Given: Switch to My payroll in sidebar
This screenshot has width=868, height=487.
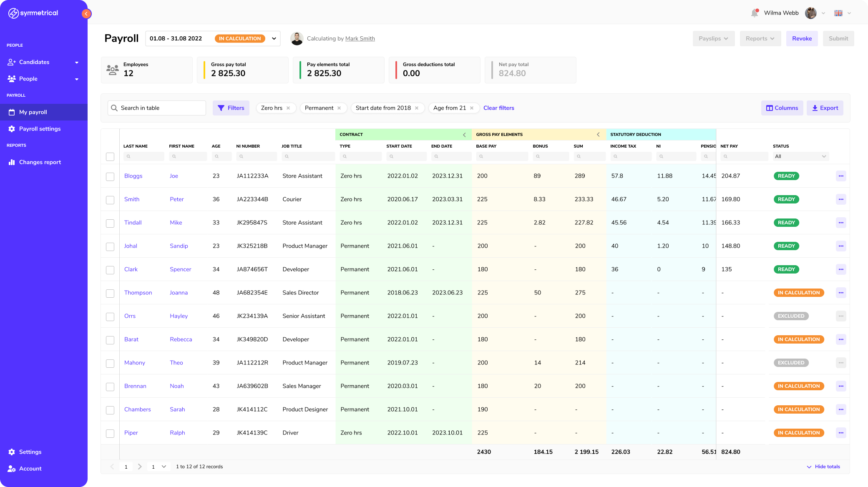Looking at the screenshot, I should click(33, 112).
